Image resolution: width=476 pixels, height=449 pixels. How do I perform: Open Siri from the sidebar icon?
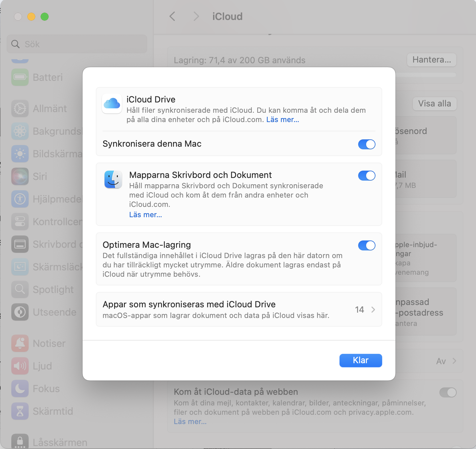click(20, 176)
